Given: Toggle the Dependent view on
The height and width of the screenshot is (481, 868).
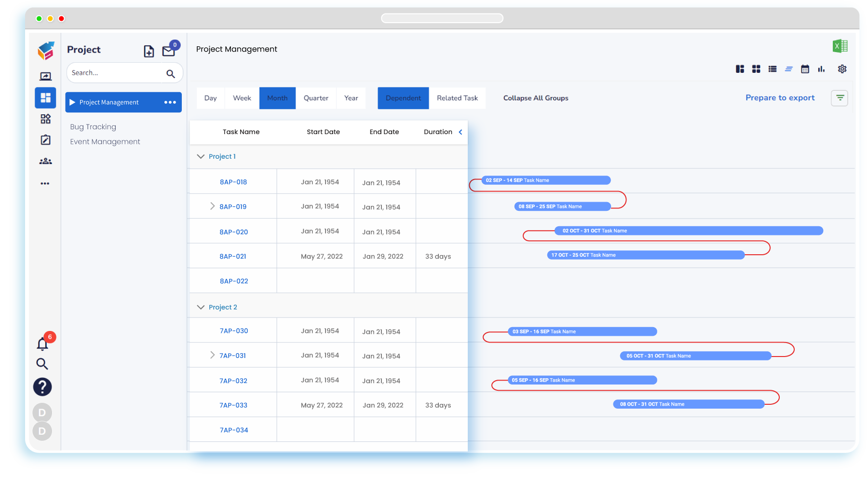Looking at the screenshot, I should (403, 98).
